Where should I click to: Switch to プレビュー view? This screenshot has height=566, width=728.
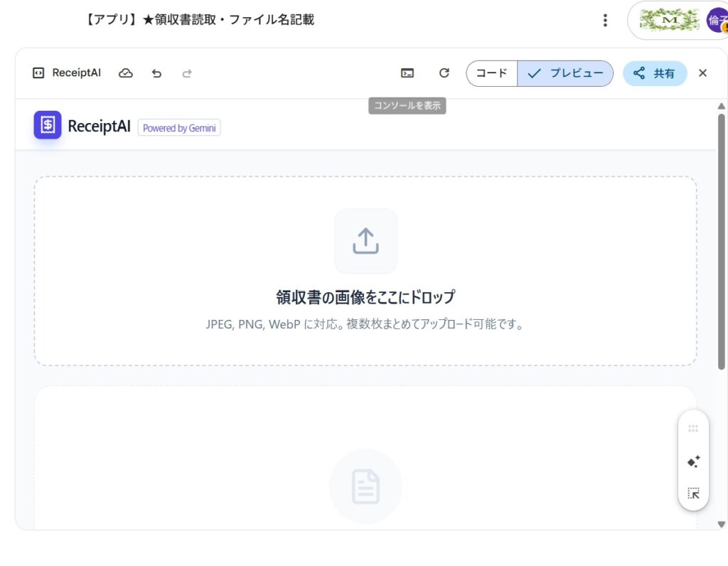pyautogui.click(x=565, y=73)
